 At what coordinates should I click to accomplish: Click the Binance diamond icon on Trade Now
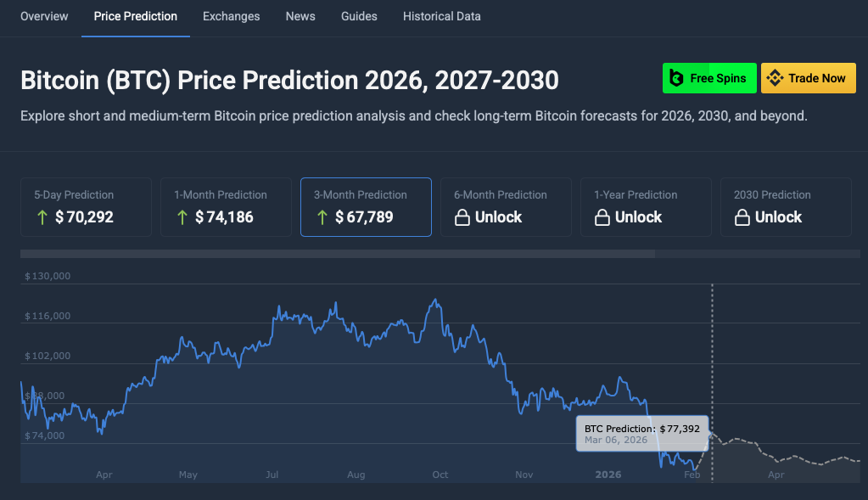point(774,77)
